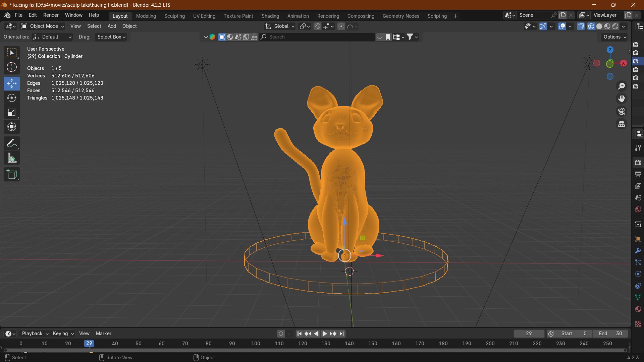This screenshot has height=362, width=644.
Task: Toggle Auto Keying record button in timeline
Action: point(281,334)
